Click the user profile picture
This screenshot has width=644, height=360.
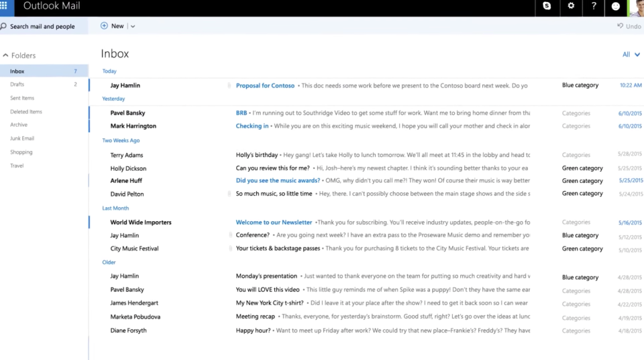(x=637, y=7)
